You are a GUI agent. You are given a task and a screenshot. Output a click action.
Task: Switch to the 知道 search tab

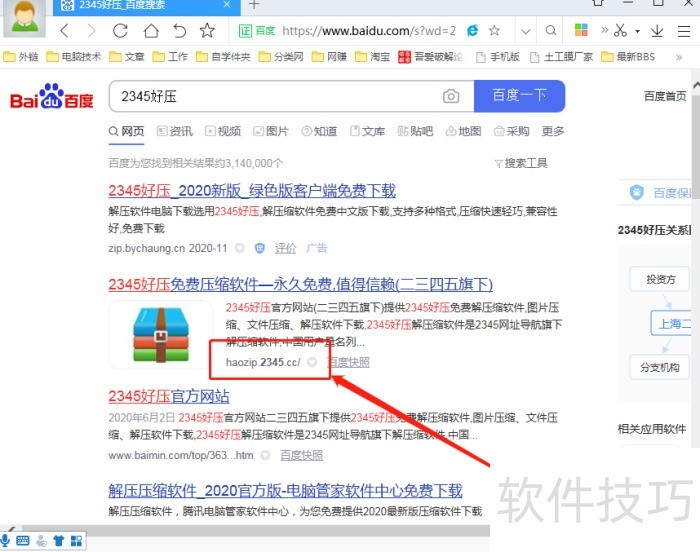[x=319, y=131]
